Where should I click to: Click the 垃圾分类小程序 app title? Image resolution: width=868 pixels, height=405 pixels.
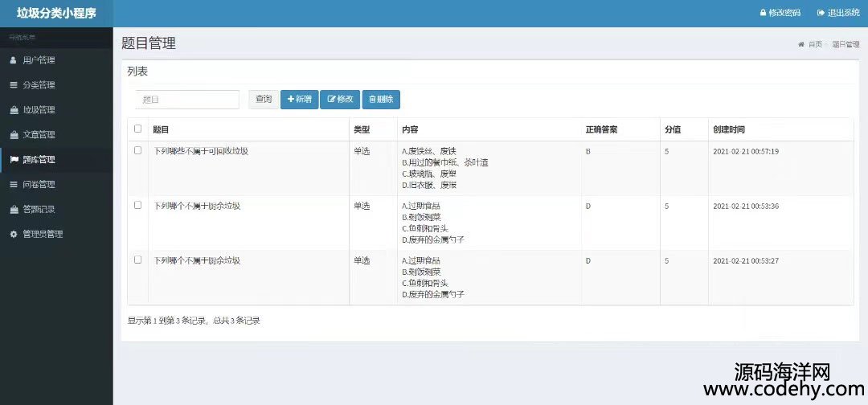coord(56,13)
